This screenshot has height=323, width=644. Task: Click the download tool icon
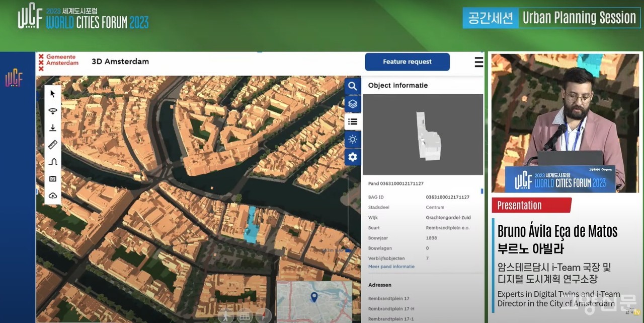tap(53, 128)
